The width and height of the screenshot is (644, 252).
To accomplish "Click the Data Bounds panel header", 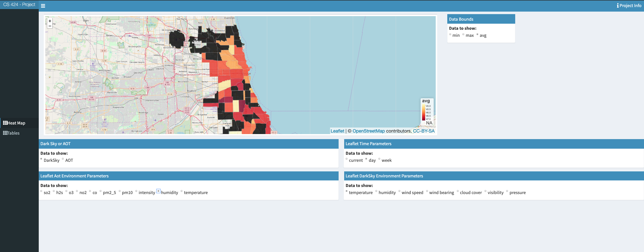I will coord(481,19).
